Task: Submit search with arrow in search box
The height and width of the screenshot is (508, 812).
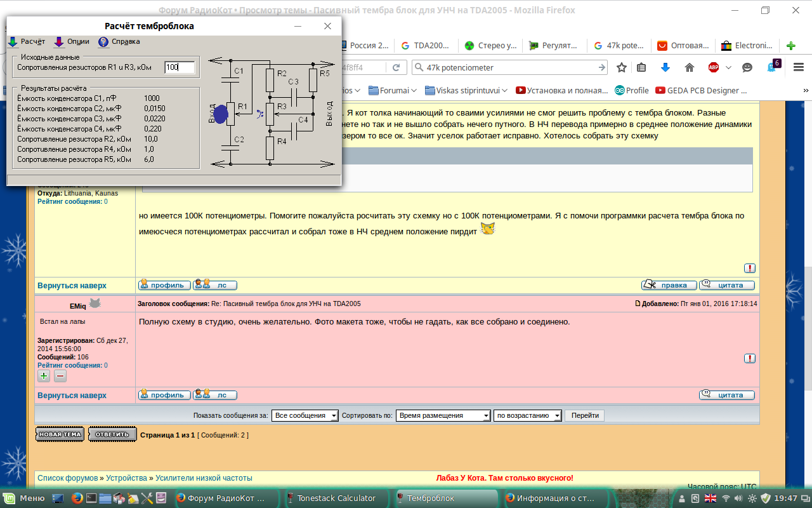Action: pyautogui.click(x=601, y=67)
